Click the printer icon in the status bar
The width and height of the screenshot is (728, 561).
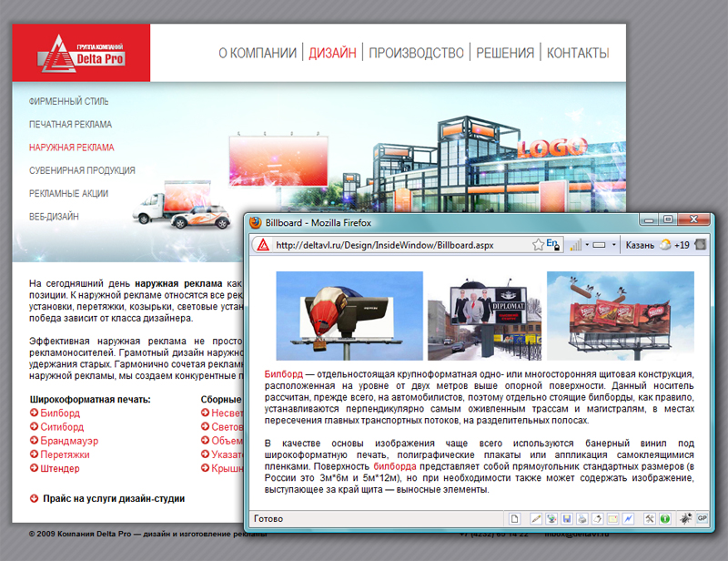[x=581, y=519]
